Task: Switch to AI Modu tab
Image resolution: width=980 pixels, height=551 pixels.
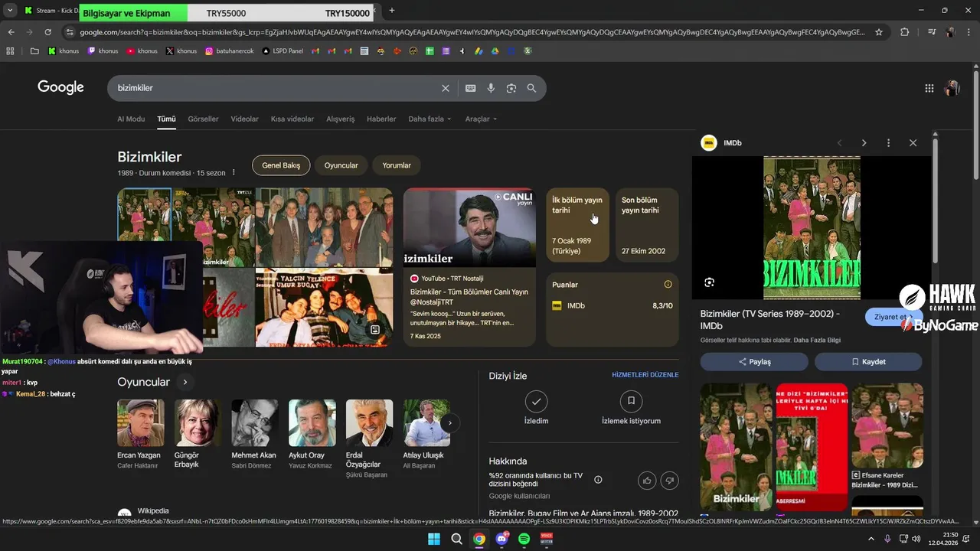Action: 131,119
